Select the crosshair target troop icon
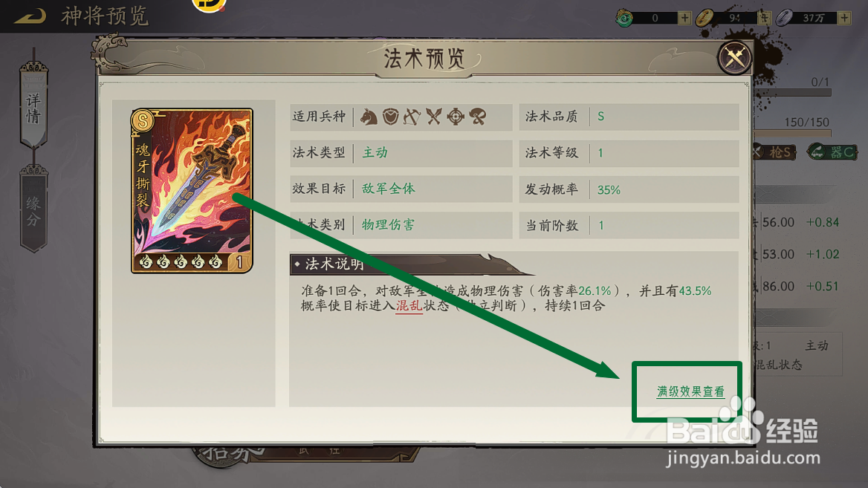The width and height of the screenshot is (868, 488). point(456,117)
